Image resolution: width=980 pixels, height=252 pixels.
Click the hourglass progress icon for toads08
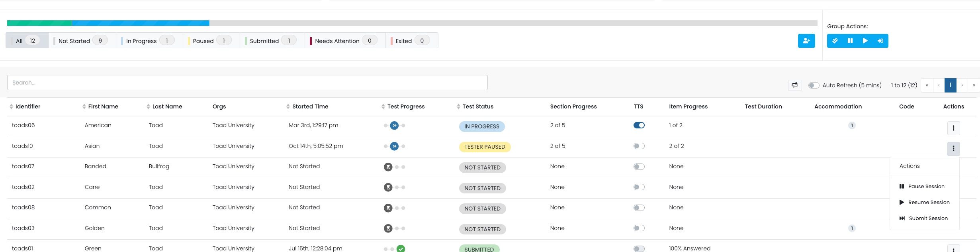pos(388,208)
